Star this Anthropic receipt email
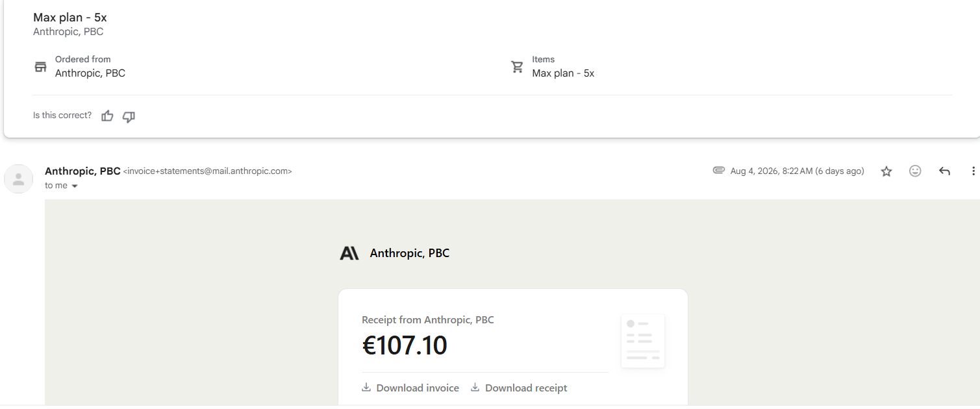The width and height of the screenshot is (980, 409). 886,171
